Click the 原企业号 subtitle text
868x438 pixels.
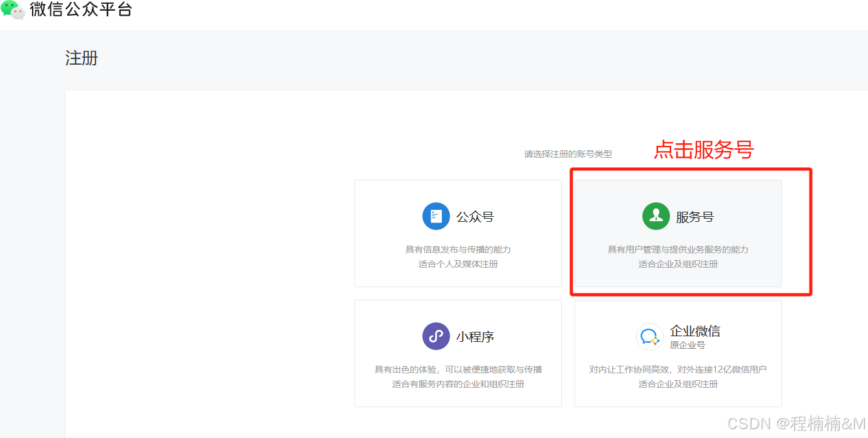click(688, 345)
